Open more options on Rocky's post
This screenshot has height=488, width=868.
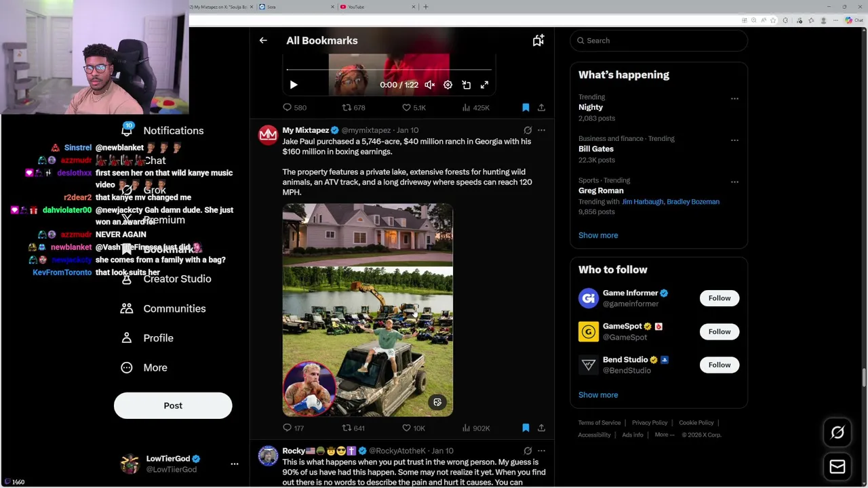click(x=541, y=451)
